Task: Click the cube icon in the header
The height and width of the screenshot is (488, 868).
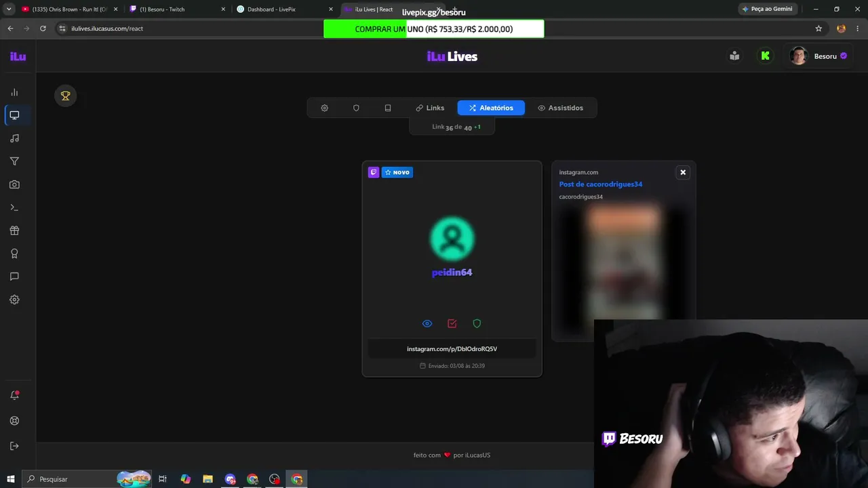Action: tap(734, 56)
